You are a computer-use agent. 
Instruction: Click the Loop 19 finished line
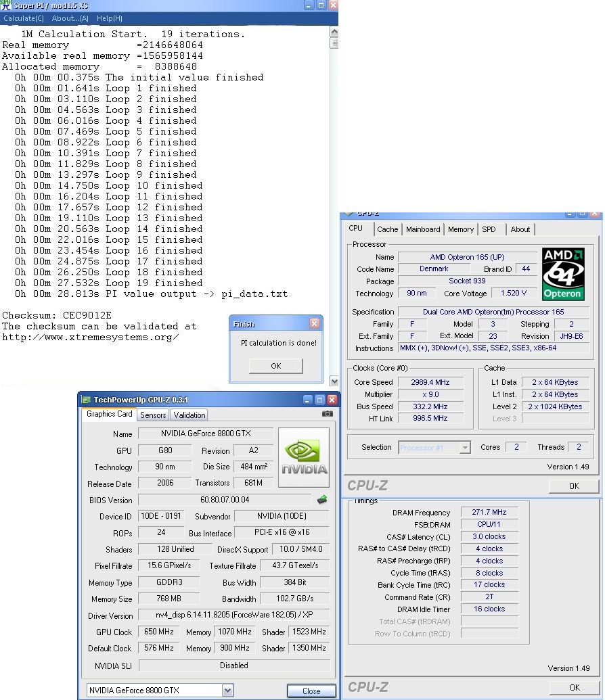[x=108, y=283]
